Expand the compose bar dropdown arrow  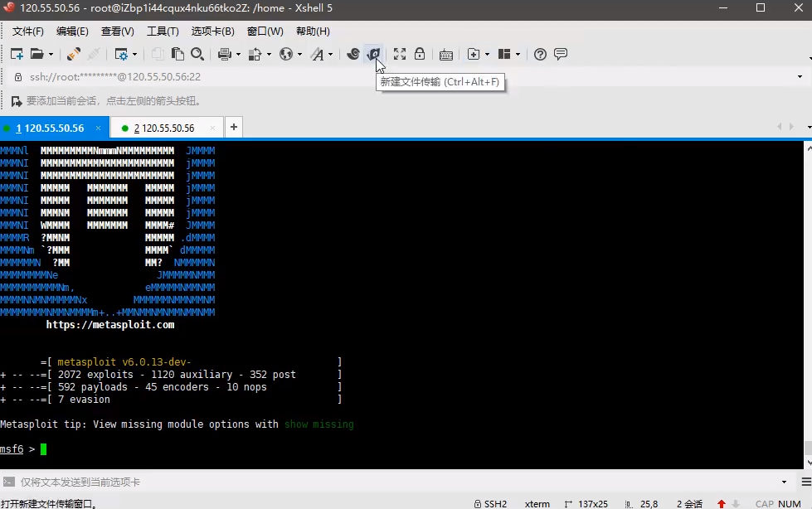784,482
